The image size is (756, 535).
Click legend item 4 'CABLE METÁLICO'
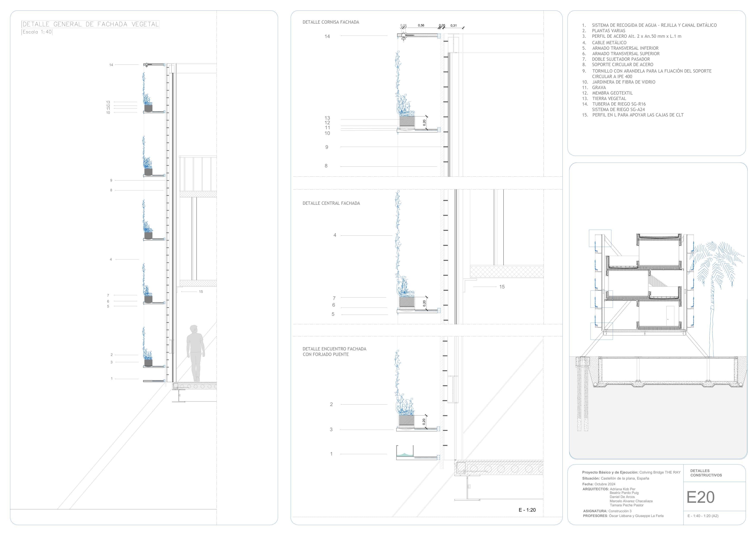click(609, 42)
